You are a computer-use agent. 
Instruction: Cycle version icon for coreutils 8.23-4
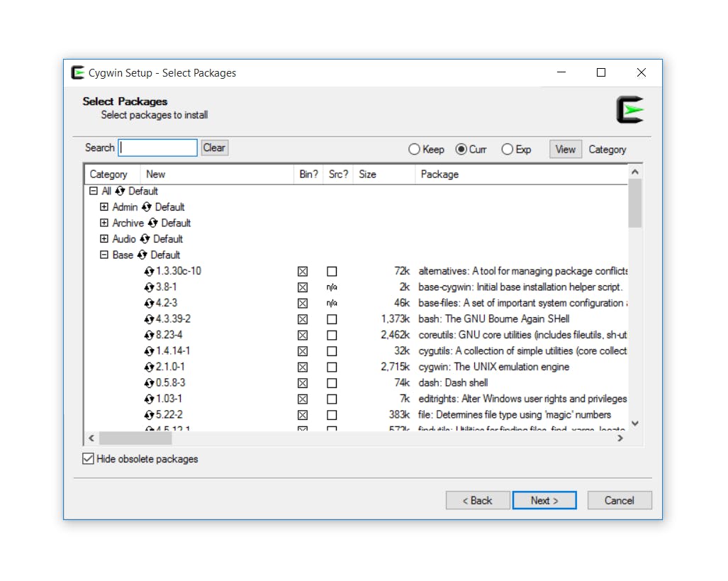[x=149, y=335]
